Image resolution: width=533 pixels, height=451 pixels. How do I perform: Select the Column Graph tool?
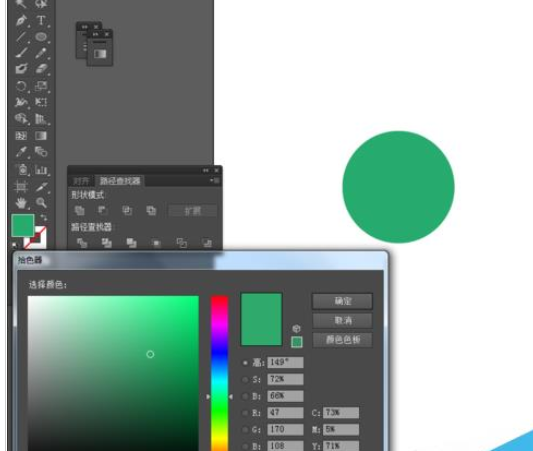point(41,169)
